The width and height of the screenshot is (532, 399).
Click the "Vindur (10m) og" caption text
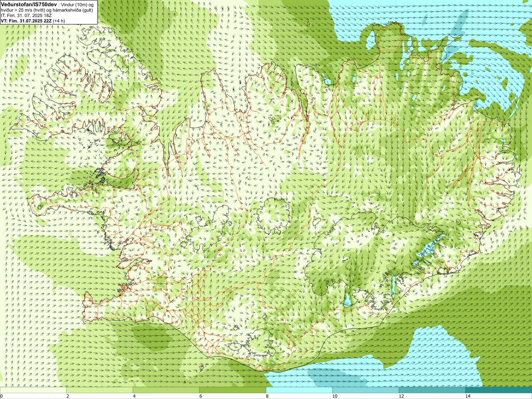pos(77,4)
